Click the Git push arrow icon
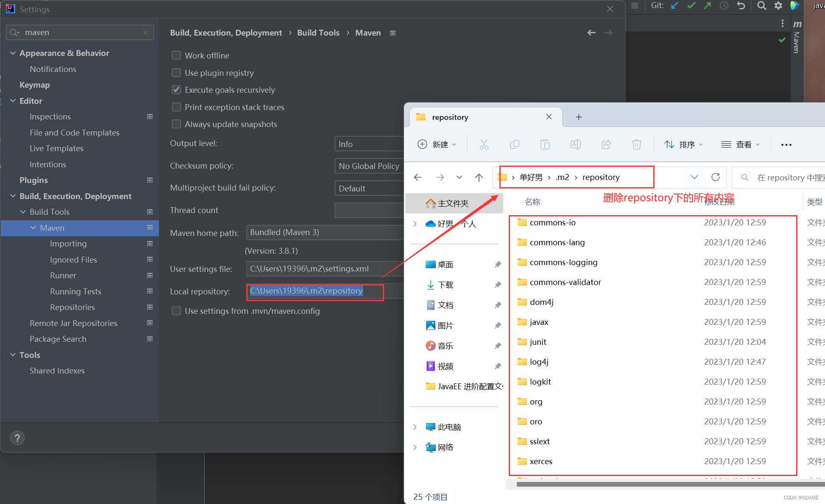Image resolution: width=825 pixels, height=504 pixels. pos(708,6)
